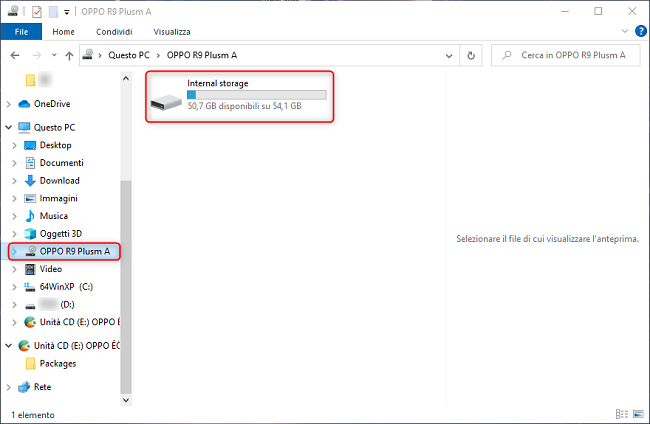Click the Download arrow icon
The width and height of the screenshot is (650, 424).
coord(30,181)
